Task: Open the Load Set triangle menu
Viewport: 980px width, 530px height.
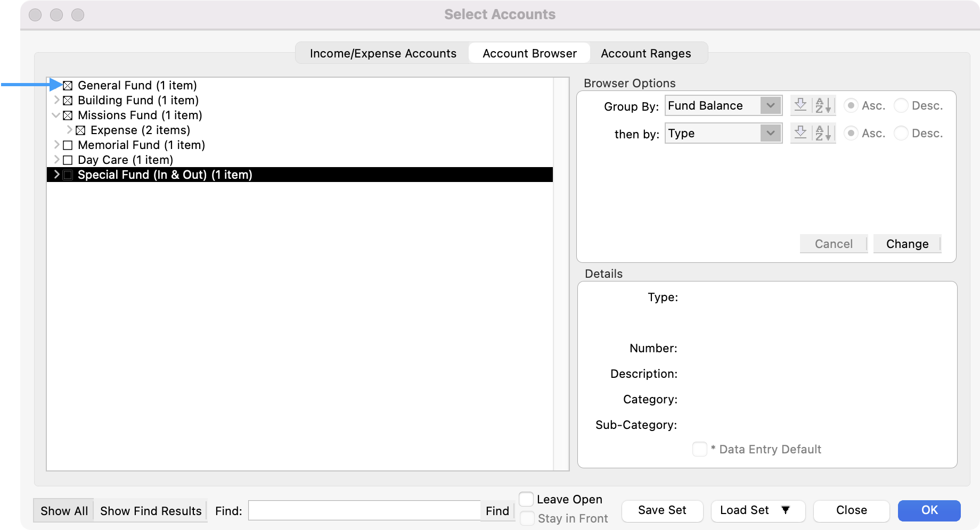Action: [x=785, y=510]
